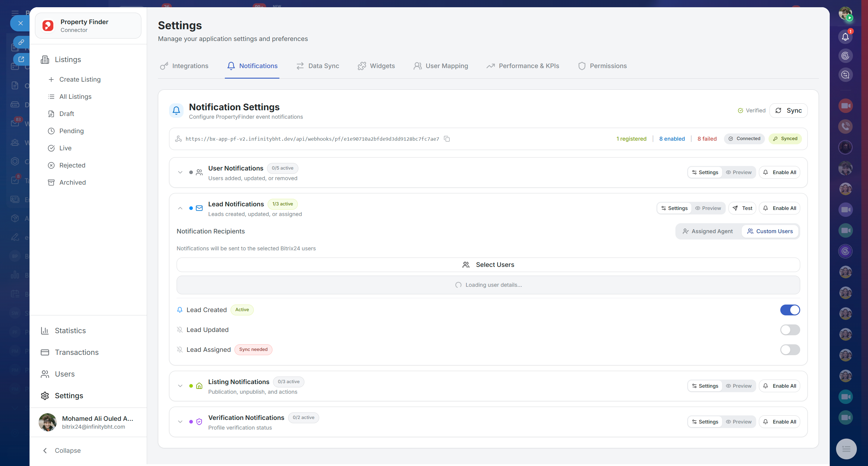This screenshot has height=466, width=868.
Task: Click the blue close X button
Action: tap(20, 23)
